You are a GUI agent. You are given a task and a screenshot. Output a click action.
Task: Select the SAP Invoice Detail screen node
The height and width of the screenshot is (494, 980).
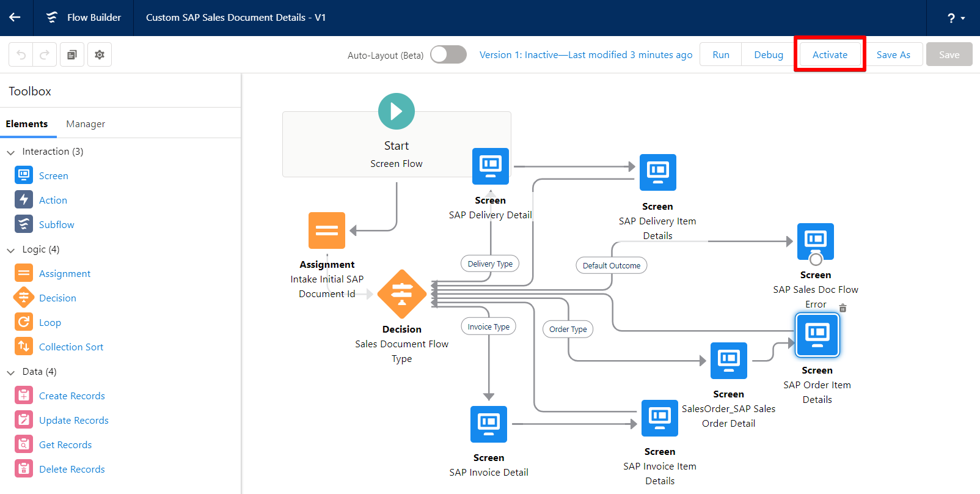point(489,424)
